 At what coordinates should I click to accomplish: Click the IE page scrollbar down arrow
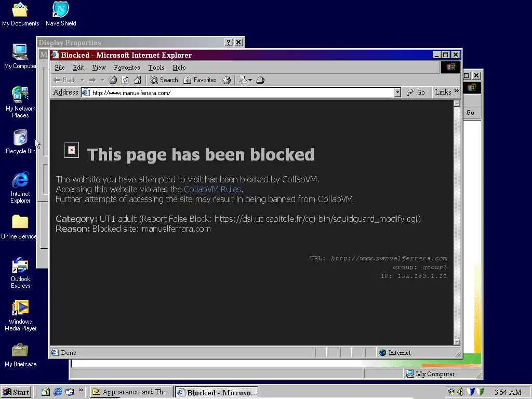point(457,342)
